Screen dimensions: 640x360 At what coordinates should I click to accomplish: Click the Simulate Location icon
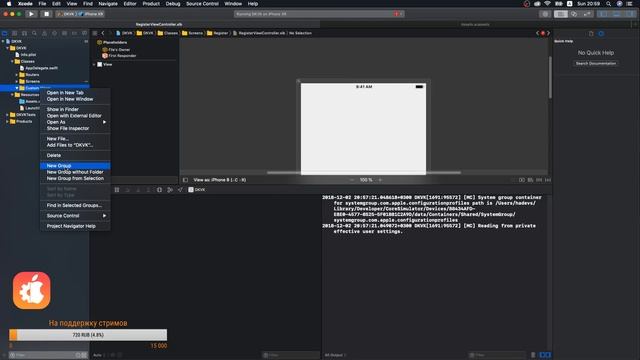pyautogui.click(x=180, y=190)
